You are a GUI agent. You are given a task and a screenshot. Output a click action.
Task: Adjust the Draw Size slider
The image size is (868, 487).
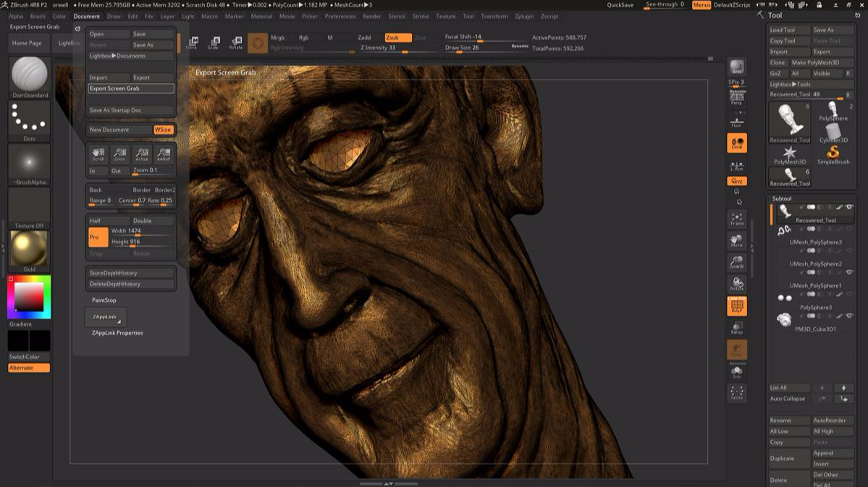click(x=486, y=48)
